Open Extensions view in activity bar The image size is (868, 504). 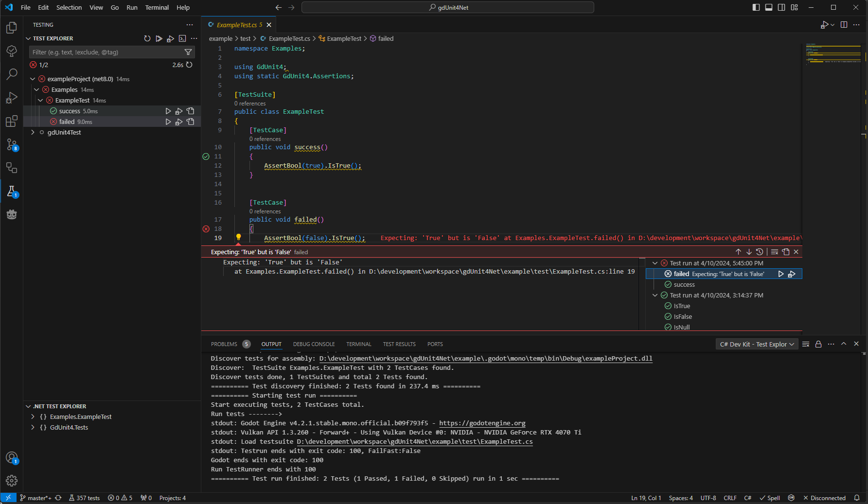(x=12, y=122)
